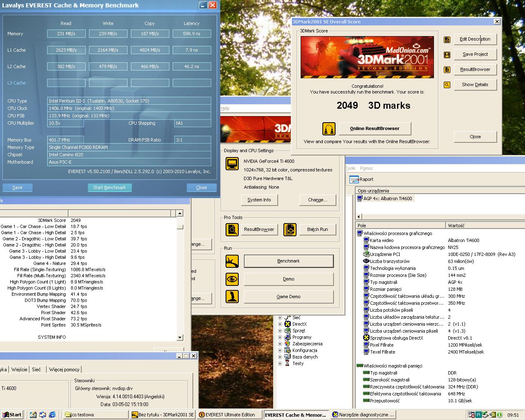Click the Show Details magnifier icon
This screenshot has width=525, height=420.
pos(447,85)
